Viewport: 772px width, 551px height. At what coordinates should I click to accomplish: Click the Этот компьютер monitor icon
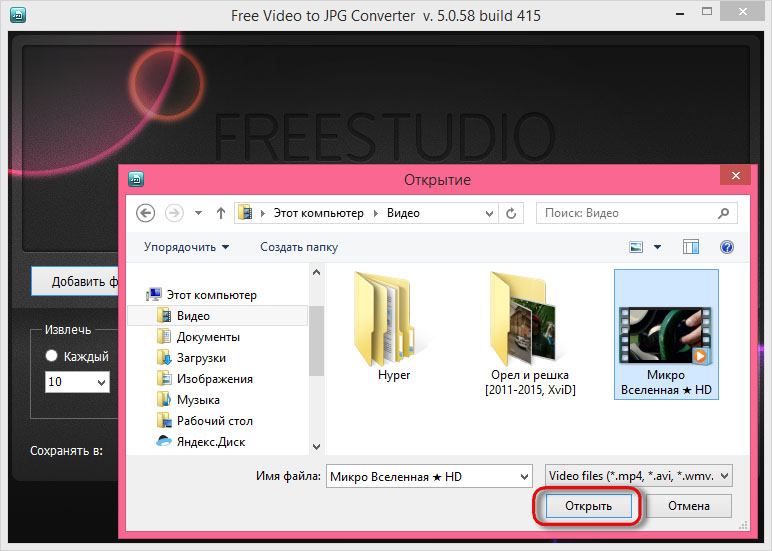[154, 294]
